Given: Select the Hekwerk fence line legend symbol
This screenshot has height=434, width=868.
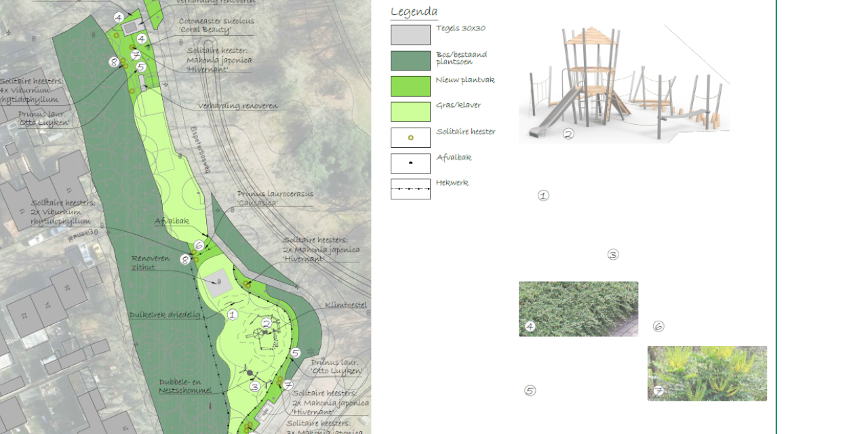Looking at the screenshot, I should click(x=410, y=189).
